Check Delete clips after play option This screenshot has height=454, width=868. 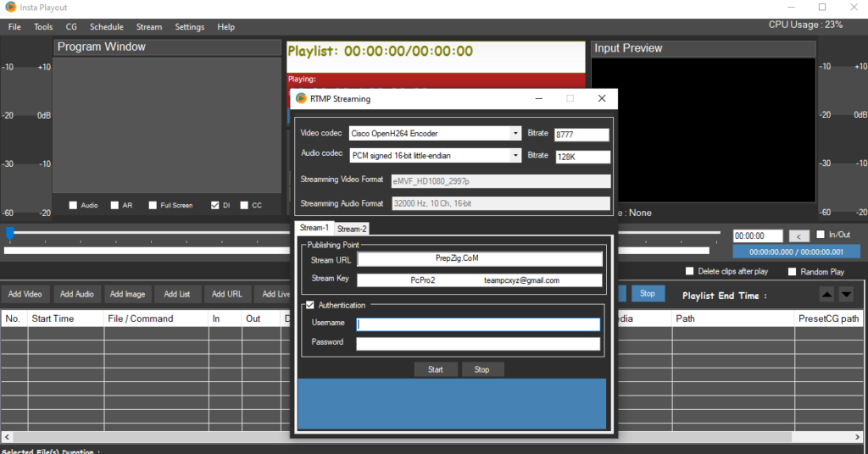[x=690, y=272]
